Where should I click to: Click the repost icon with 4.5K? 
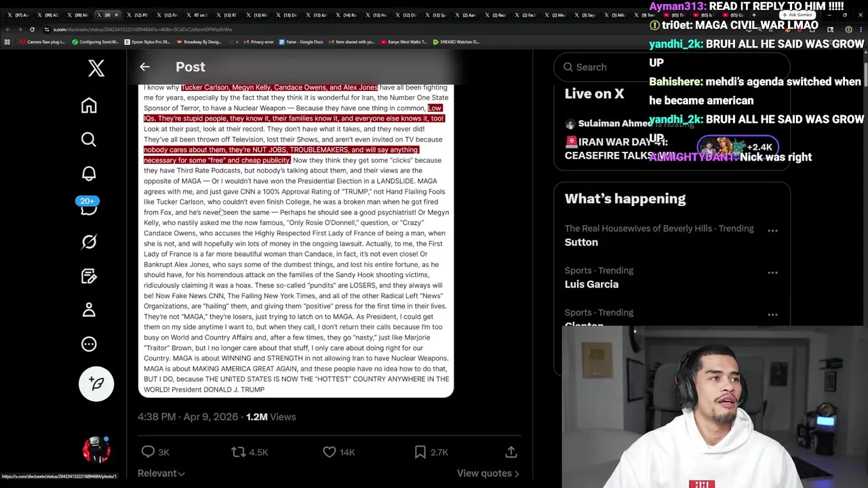click(250, 452)
